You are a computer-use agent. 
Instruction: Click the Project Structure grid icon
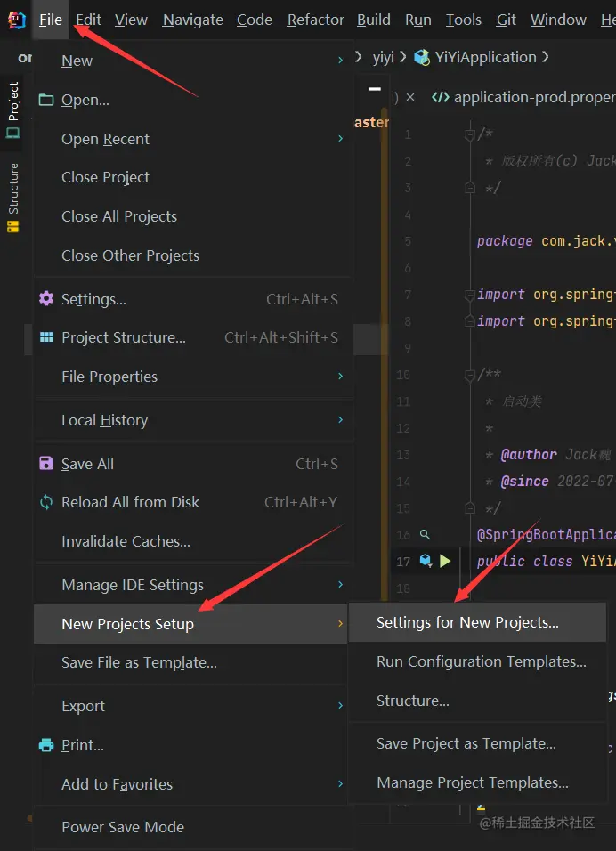[46, 337]
